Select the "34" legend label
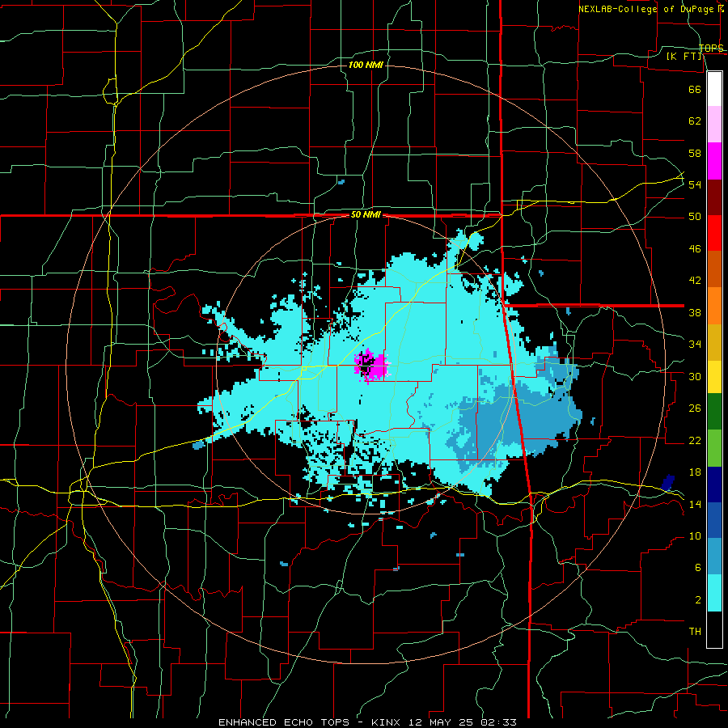 pyautogui.click(x=695, y=345)
